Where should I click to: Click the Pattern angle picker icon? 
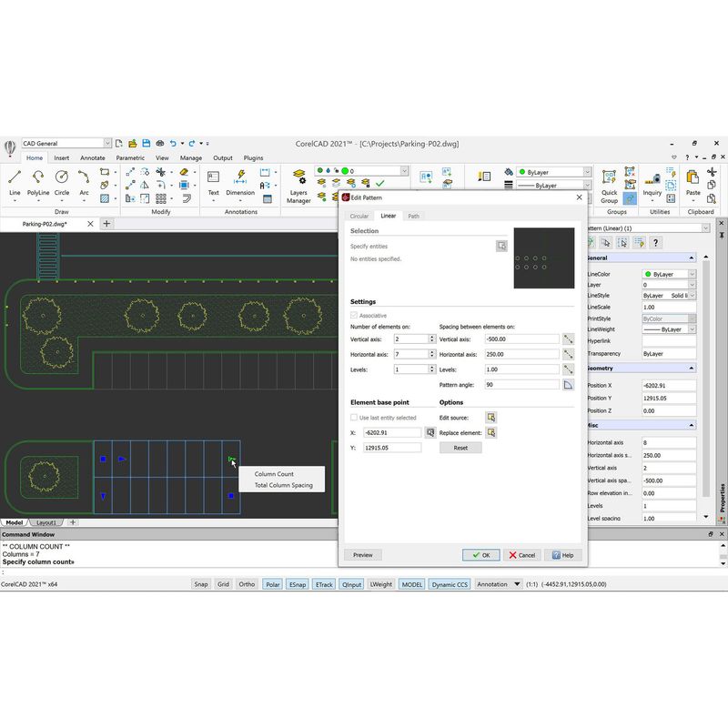pyautogui.click(x=568, y=384)
